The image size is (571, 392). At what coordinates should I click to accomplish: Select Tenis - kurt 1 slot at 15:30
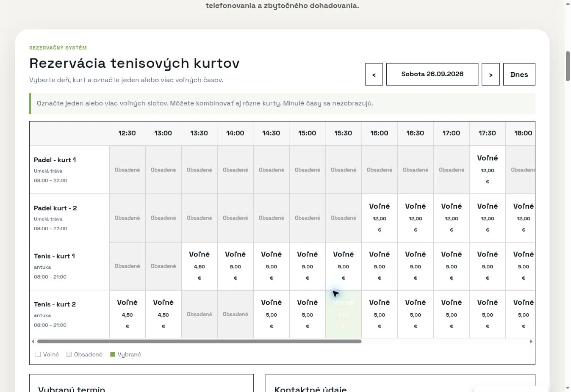point(344,266)
